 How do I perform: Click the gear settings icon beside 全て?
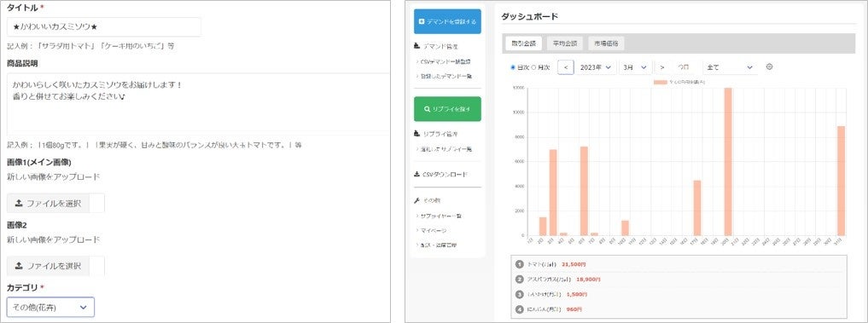[x=770, y=67]
